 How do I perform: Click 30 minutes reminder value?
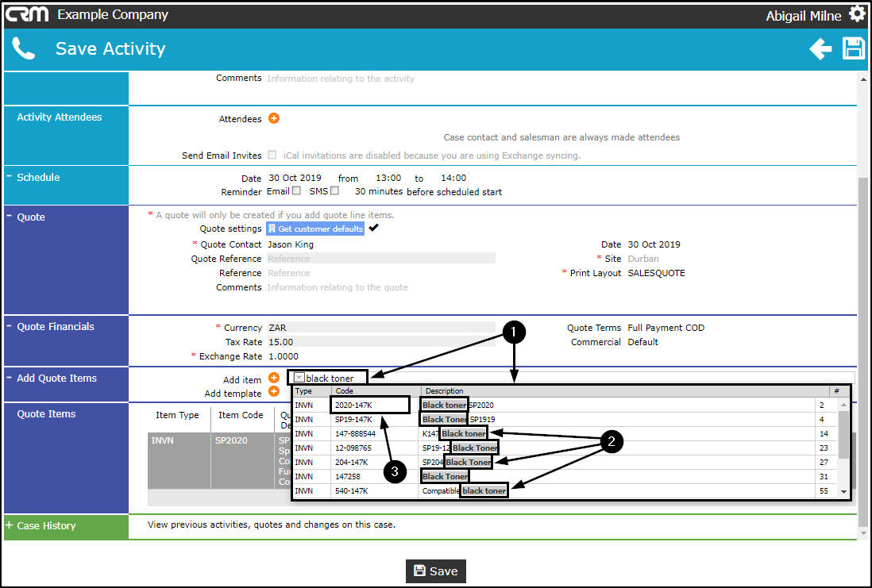pos(379,191)
